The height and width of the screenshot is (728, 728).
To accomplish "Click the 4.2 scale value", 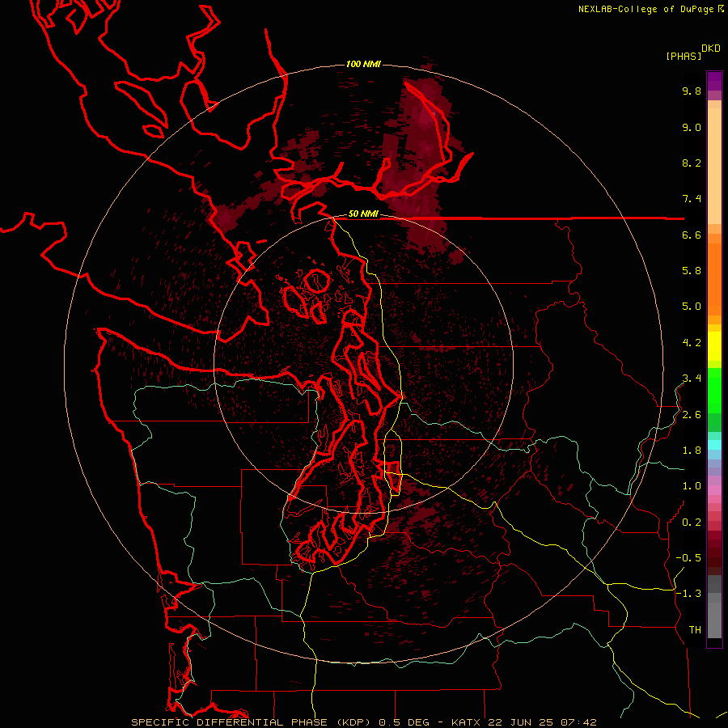I will point(692,343).
